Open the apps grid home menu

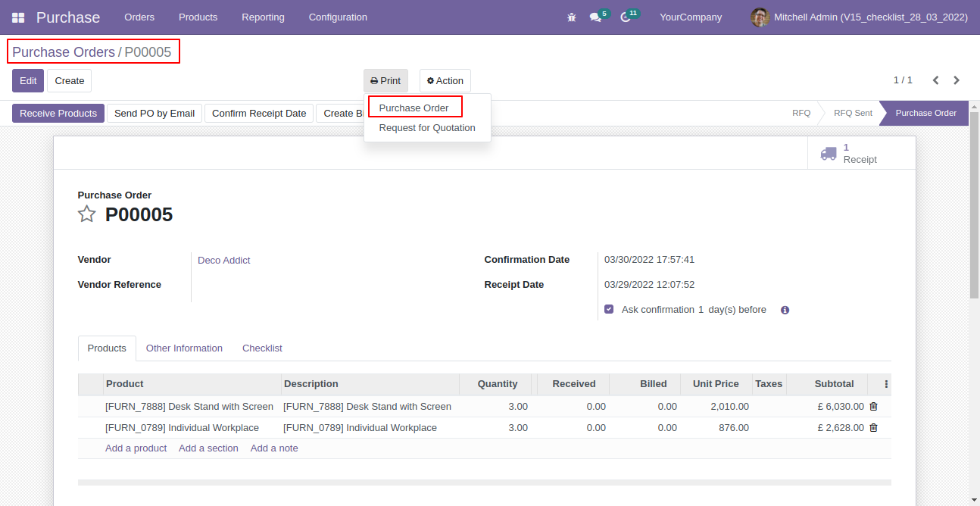pyautogui.click(x=18, y=17)
